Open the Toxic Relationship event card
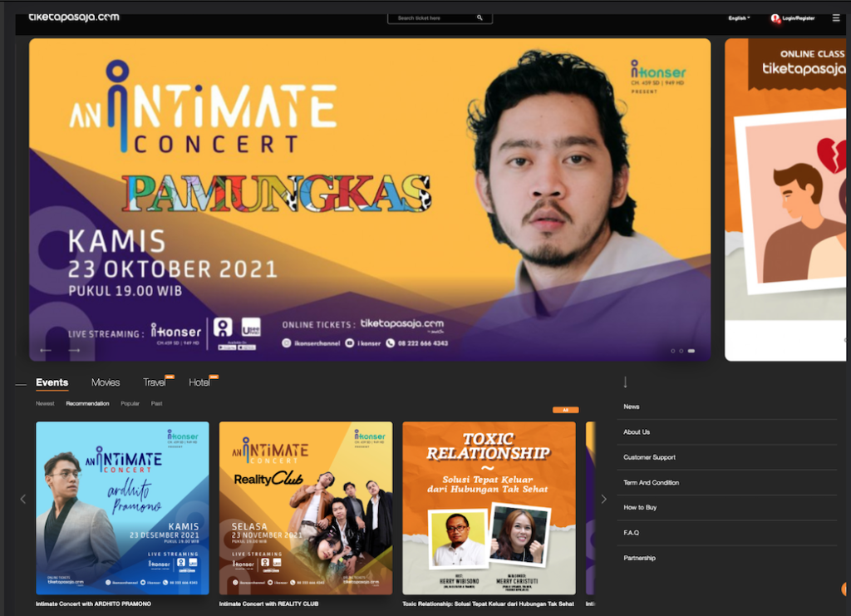This screenshot has width=851, height=616. [489, 508]
